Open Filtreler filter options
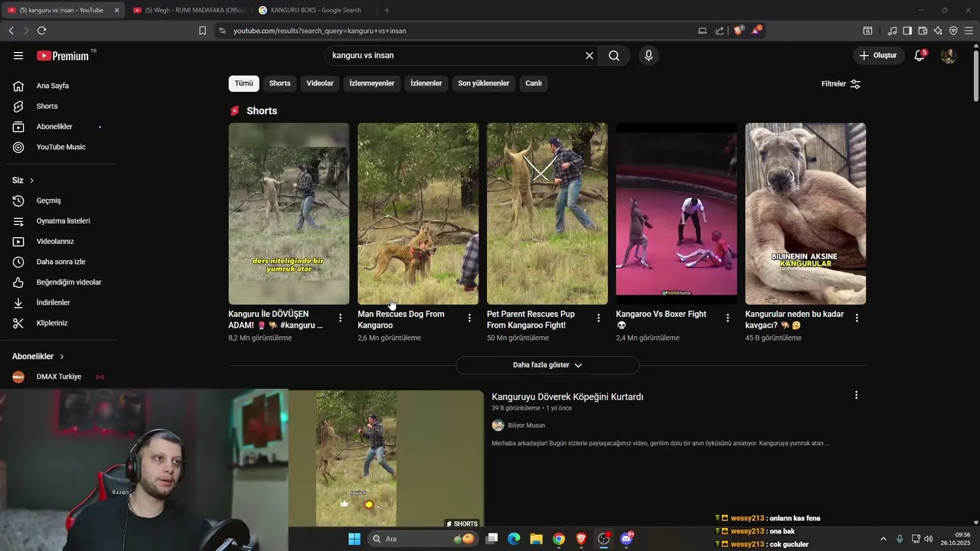This screenshot has width=980, height=551. pos(841,83)
